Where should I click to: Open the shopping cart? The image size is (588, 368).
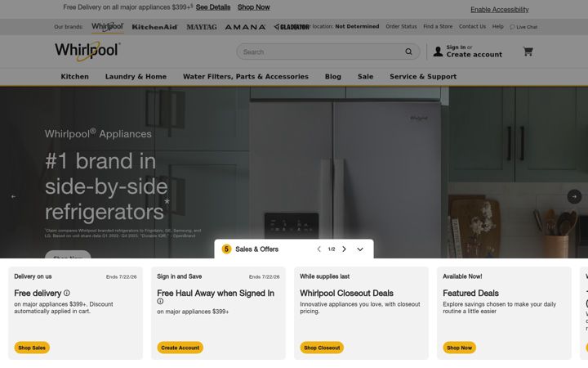click(528, 52)
